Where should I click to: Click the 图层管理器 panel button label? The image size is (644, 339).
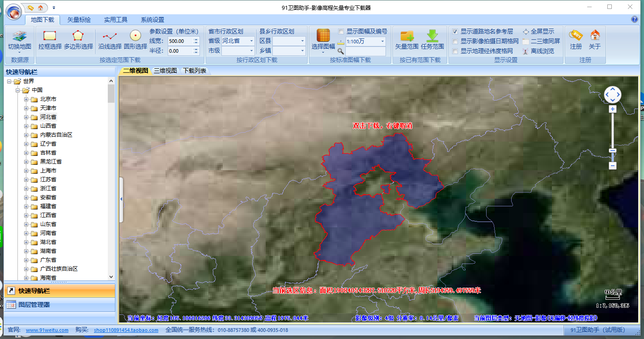(x=34, y=305)
